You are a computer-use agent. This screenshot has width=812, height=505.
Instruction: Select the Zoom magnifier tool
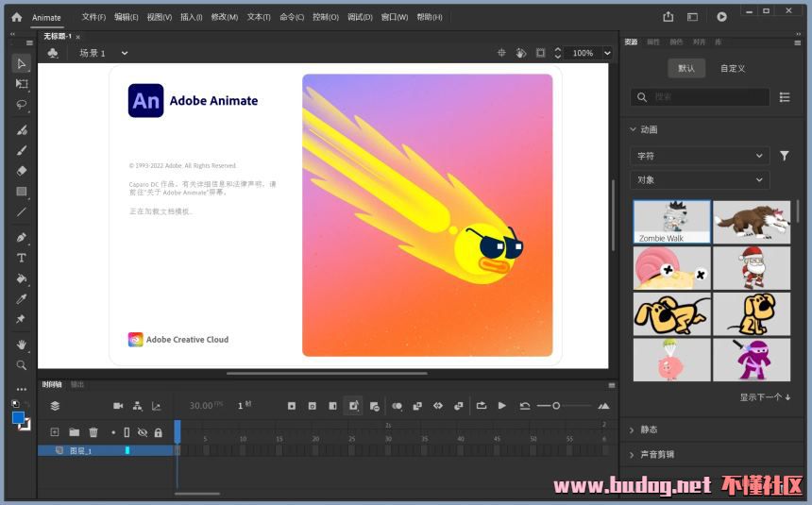pyautogui.click(x=21, y=365)
